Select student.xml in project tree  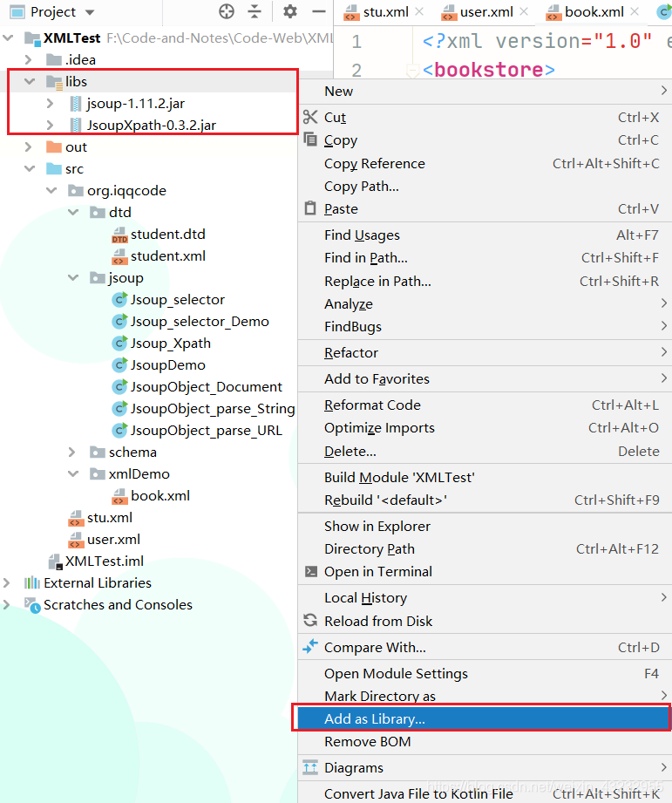pos(168,256)
